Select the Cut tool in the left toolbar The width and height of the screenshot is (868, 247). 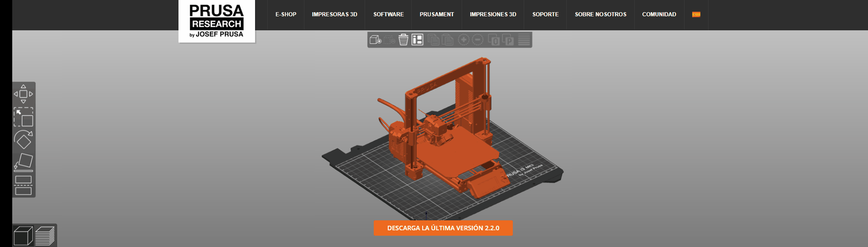tap(24, 185)
